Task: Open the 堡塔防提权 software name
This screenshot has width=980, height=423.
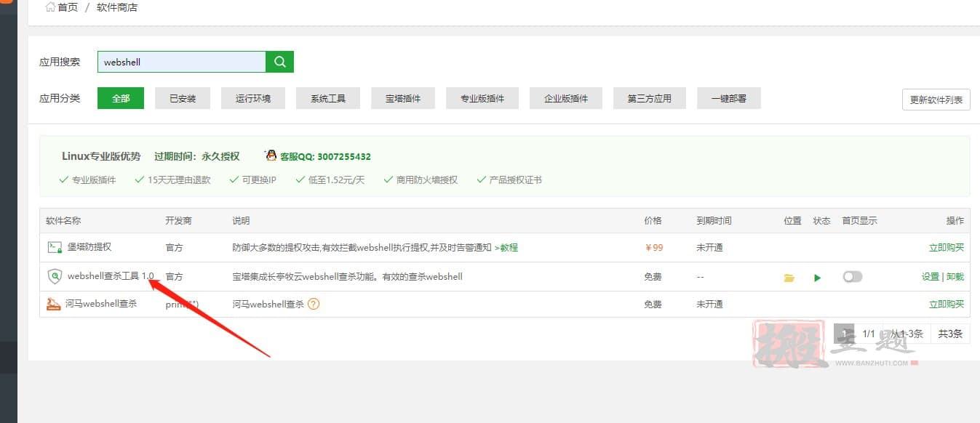Action: (89, 247)
